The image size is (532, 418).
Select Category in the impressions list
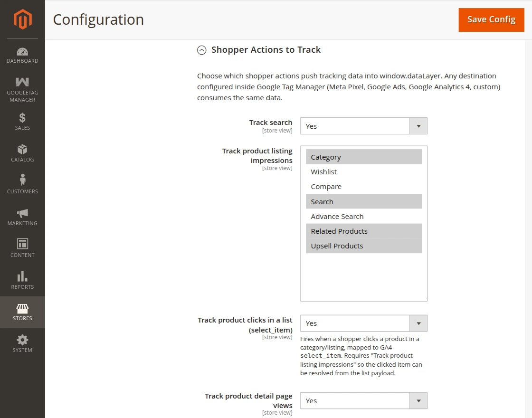364,157
